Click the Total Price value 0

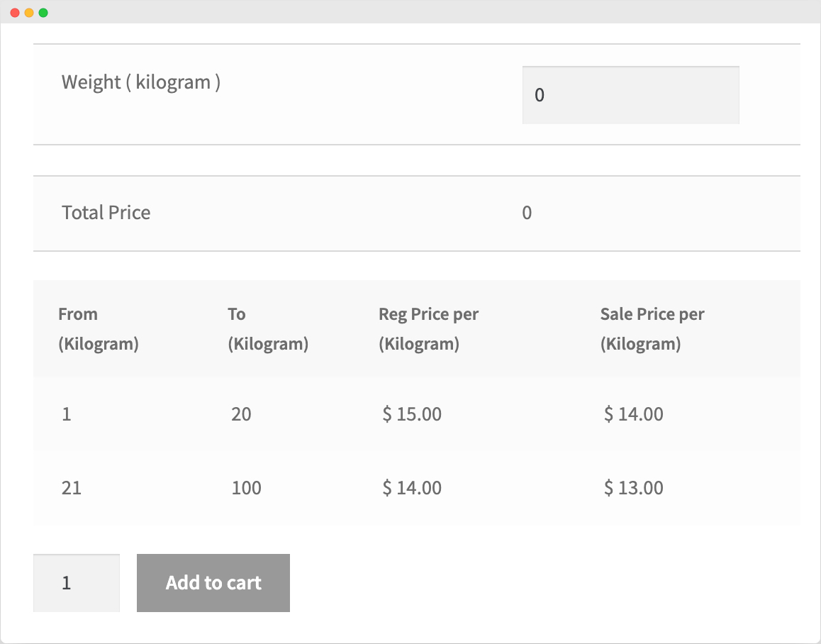point(526,213)
